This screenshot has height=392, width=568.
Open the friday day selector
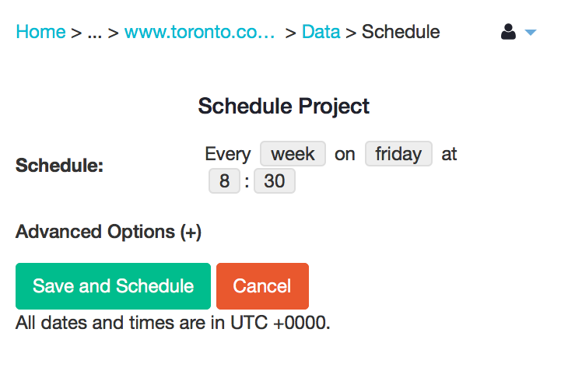click(x=398, y=154)
